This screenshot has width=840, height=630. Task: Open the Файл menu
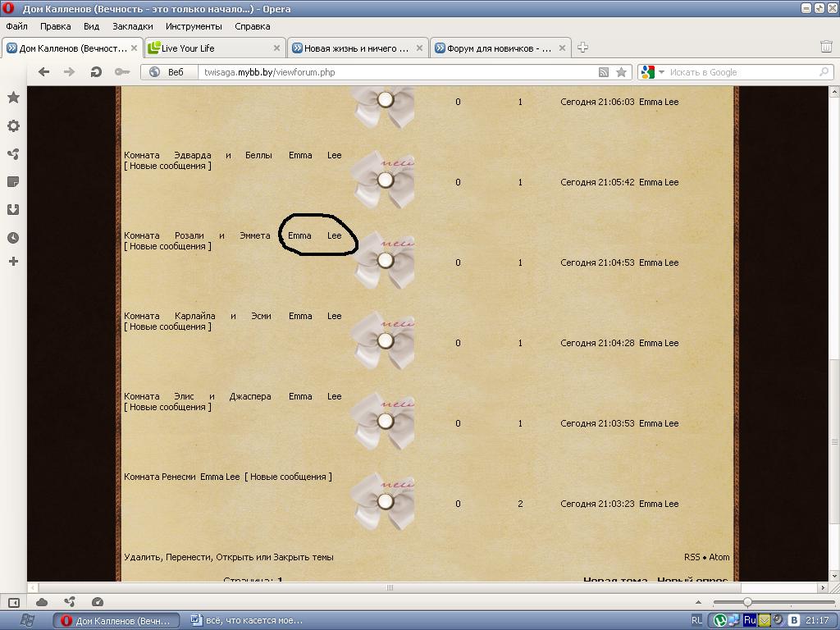pos(16,26)
